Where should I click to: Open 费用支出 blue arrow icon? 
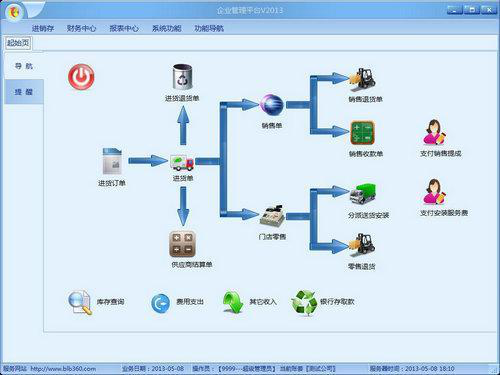pos(161,303)
